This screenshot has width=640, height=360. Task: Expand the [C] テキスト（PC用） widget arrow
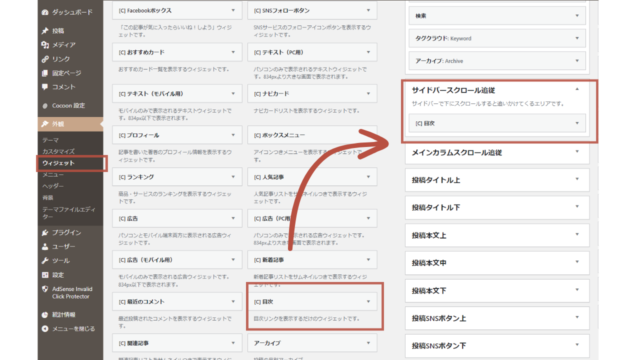(368, 52)
